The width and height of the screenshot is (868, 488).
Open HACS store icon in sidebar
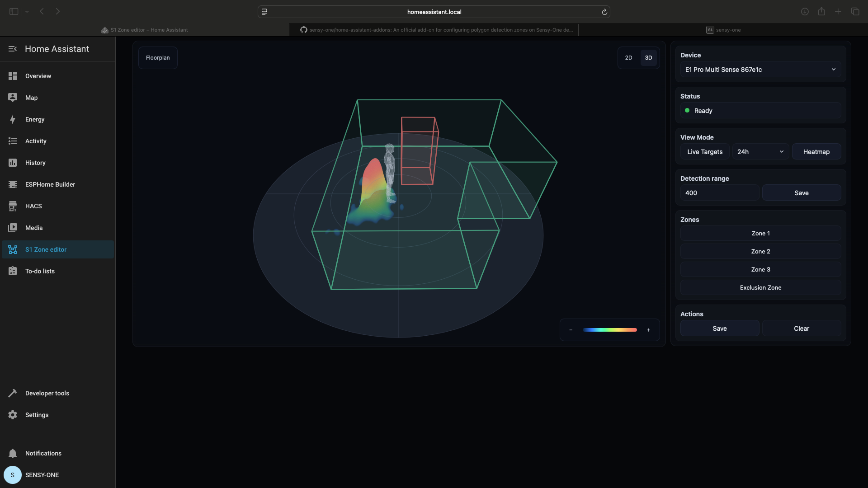tap(13, 206)
